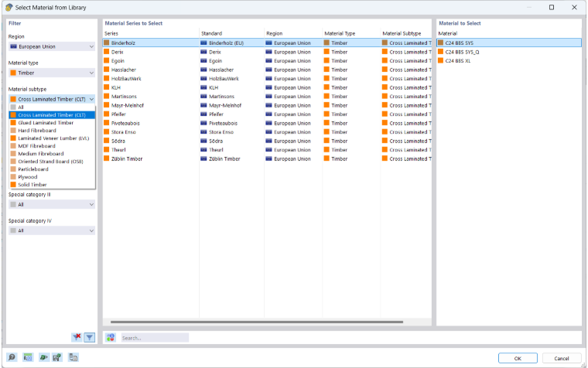Click the Cancel button
The width and height of the screenshot is (588, 368).
coord(562,358)
